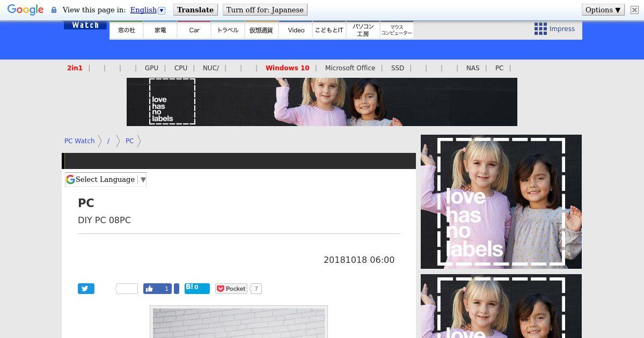Select the CPU topic link

click(181, 68)
